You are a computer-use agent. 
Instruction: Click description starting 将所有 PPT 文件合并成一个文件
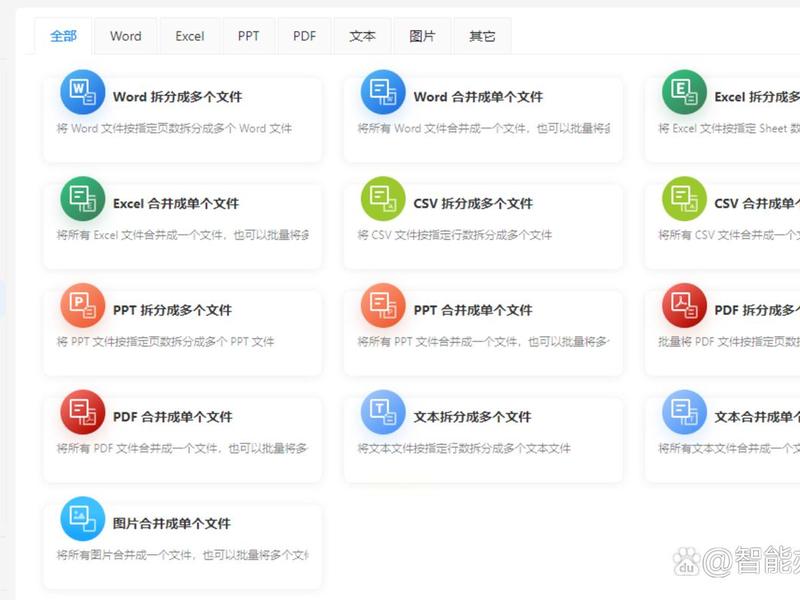484,342
